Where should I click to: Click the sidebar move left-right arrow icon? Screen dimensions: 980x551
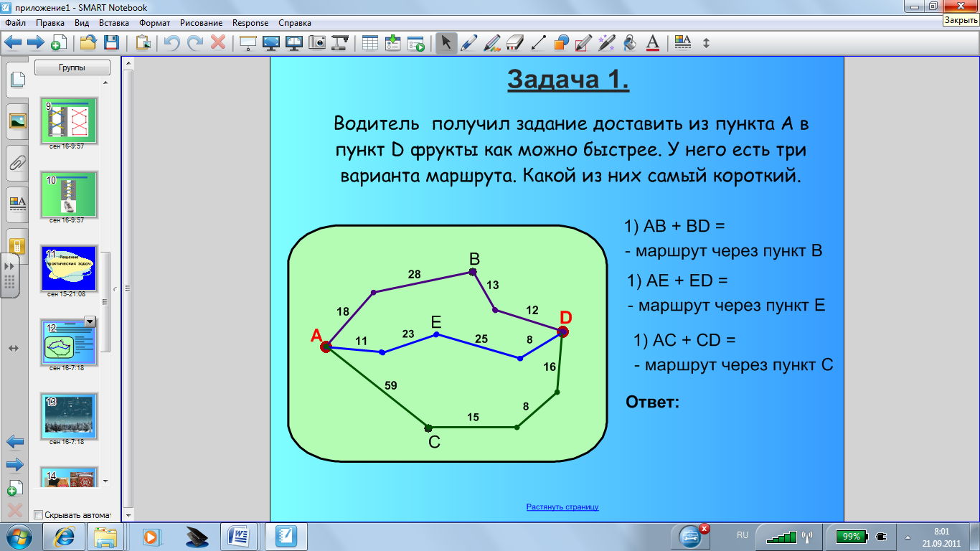pyautogui.click(x=14, y=348)
